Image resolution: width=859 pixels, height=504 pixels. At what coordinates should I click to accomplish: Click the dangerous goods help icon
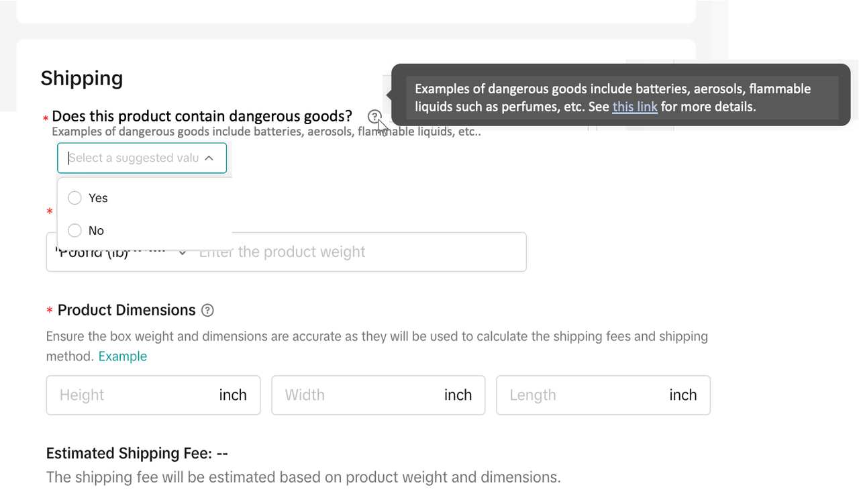point(374,116)
